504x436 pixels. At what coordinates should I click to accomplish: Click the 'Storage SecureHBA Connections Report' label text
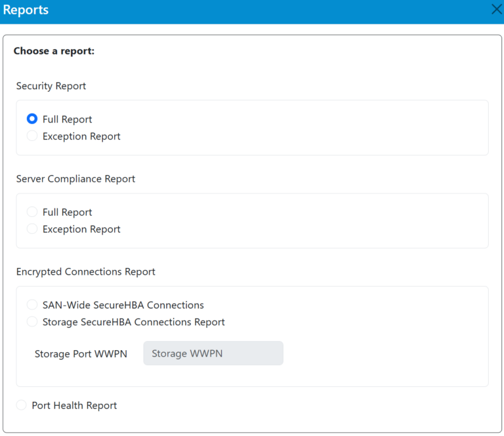(133, 322)
